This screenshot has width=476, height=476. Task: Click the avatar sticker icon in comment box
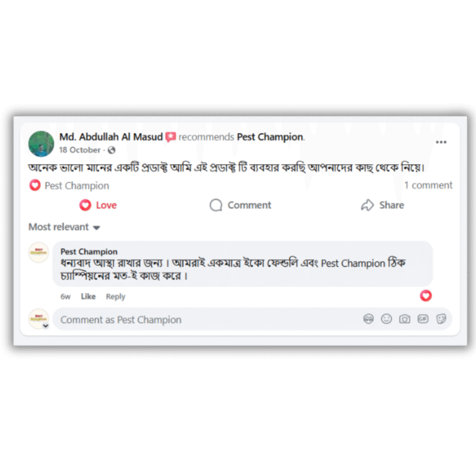[368, 319]
